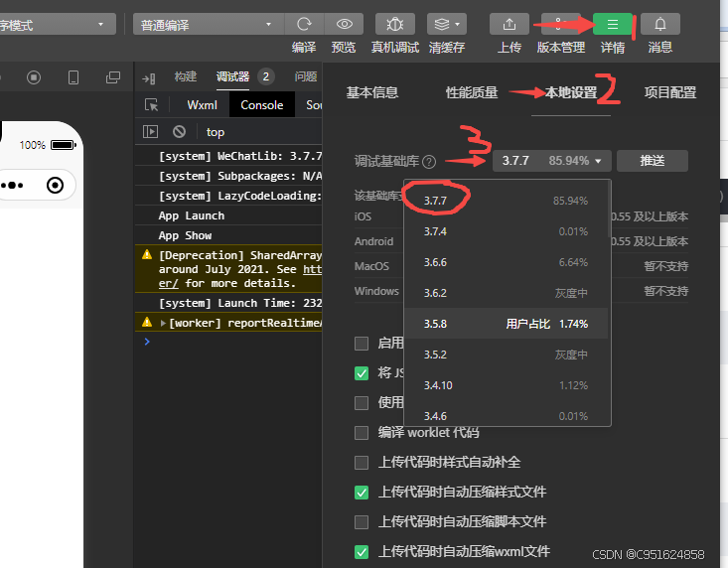Open the 调试器 tab

click(232, 76)
